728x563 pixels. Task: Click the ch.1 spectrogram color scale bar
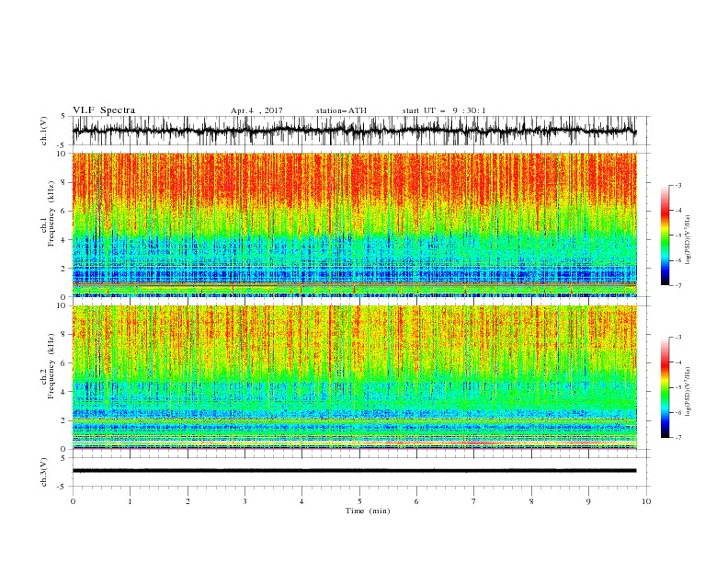[665, 236]
